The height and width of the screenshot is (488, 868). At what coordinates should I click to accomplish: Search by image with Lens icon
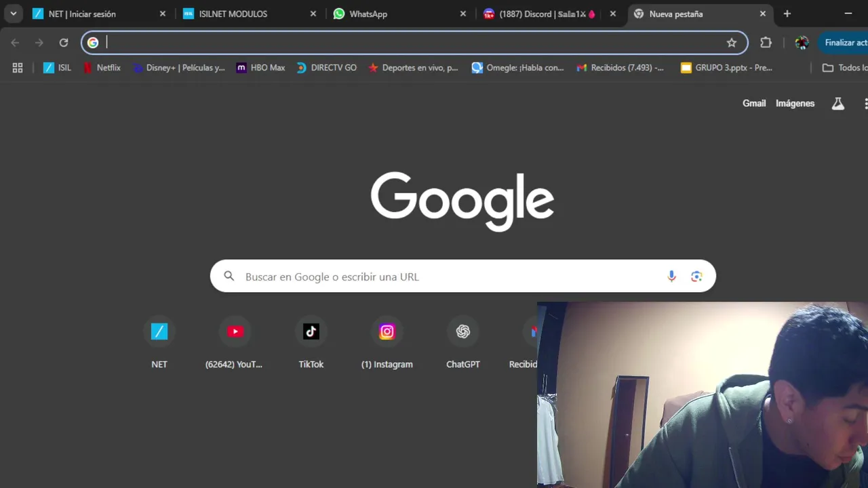[x=696, y=277]
